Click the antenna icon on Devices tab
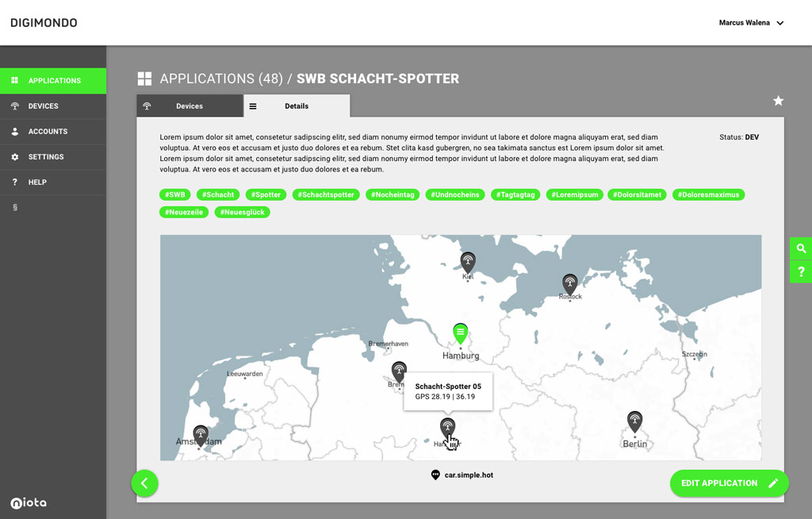Screen dimensions: 812x519 pyautogui.click(x=147, y=106)
